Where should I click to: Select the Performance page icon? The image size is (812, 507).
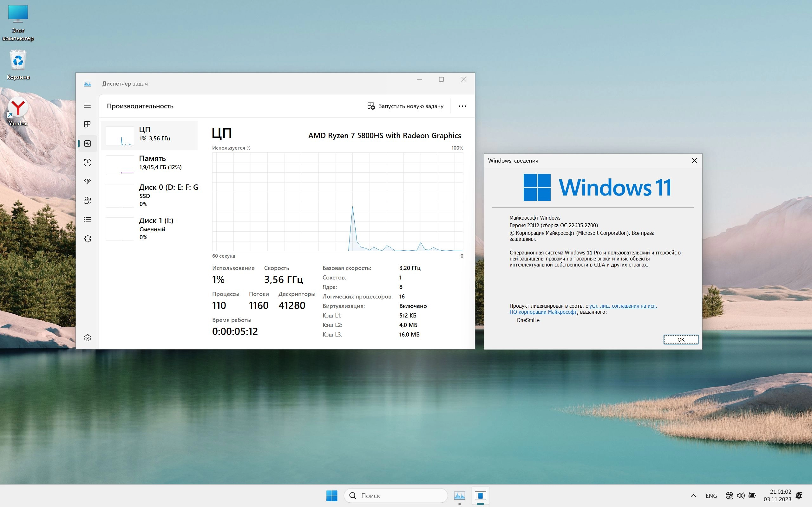point(87,144)
